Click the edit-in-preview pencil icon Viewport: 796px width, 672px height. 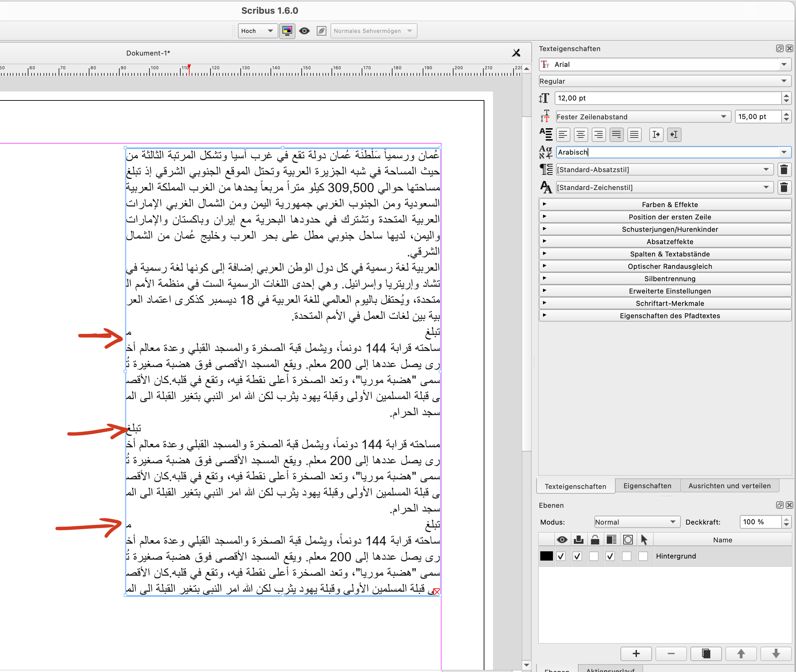(322, 31)
